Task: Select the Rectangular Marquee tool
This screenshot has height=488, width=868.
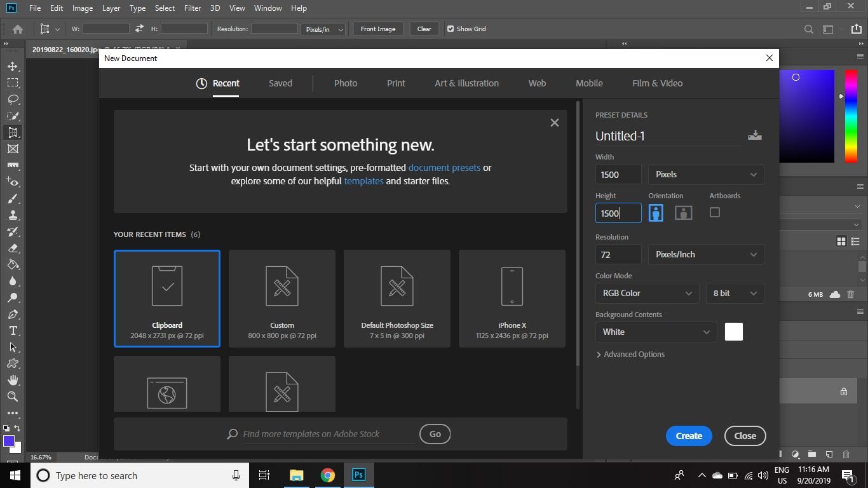Action: [13, 83]
